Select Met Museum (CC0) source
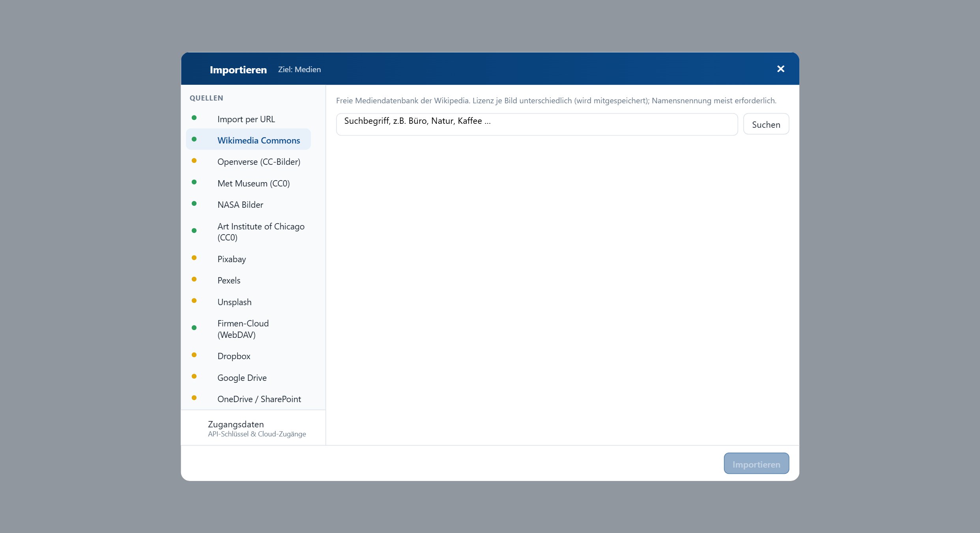Viewport: 980px width, 533px height. tap(248, 183)
